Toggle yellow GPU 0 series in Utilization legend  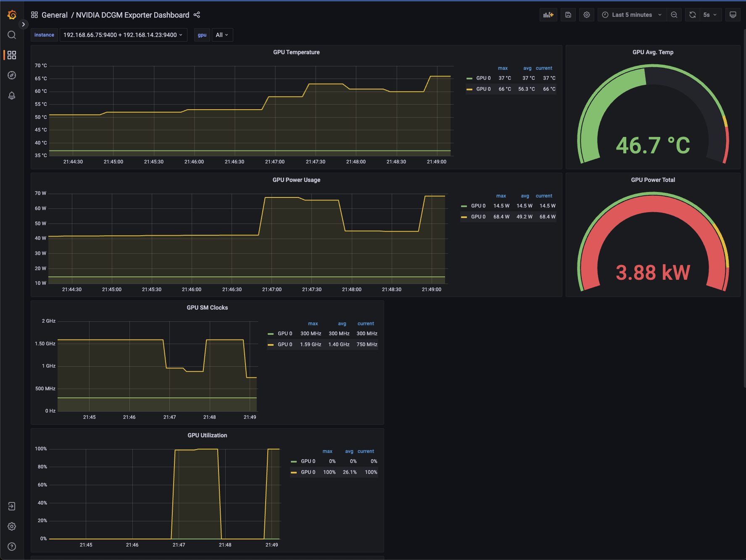[x=308, y=472]
